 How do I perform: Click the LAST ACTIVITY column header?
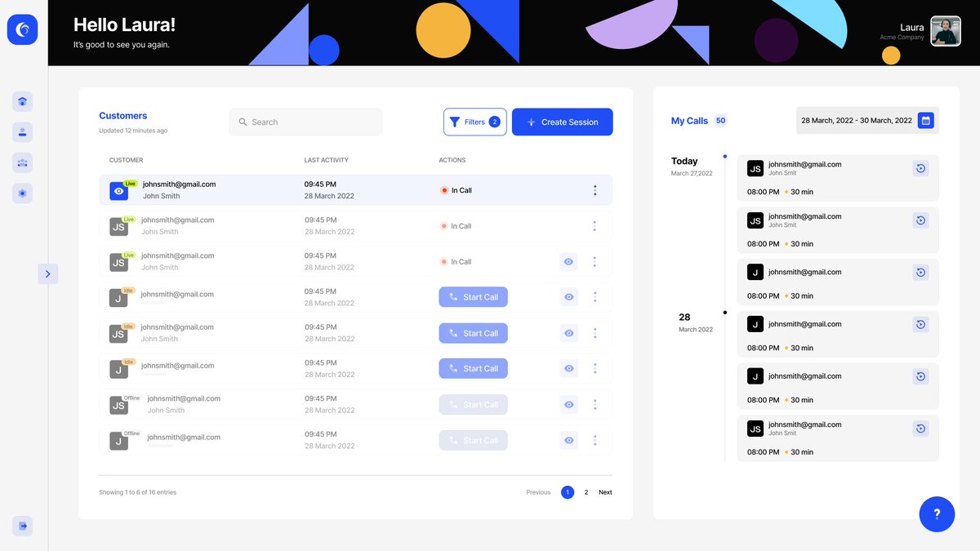click(327, 161)
